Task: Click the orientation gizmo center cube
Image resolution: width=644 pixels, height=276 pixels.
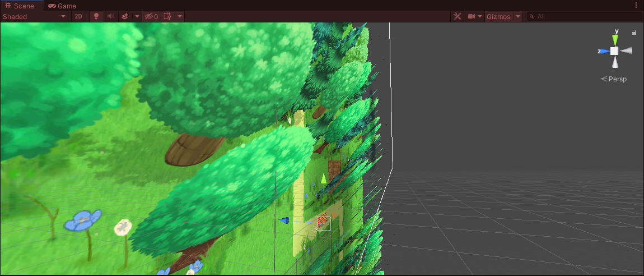Action: click(x=614, y=50)
